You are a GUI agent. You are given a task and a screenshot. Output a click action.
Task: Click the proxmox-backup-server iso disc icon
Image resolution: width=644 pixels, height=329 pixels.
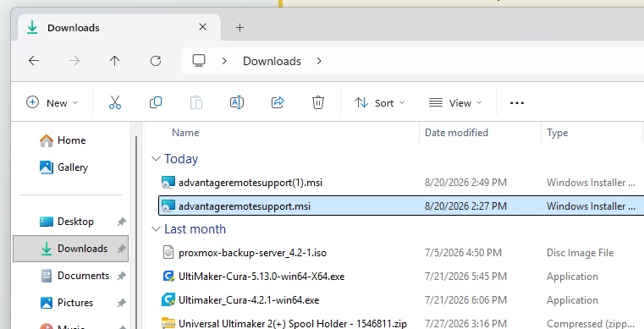point(168,252)
